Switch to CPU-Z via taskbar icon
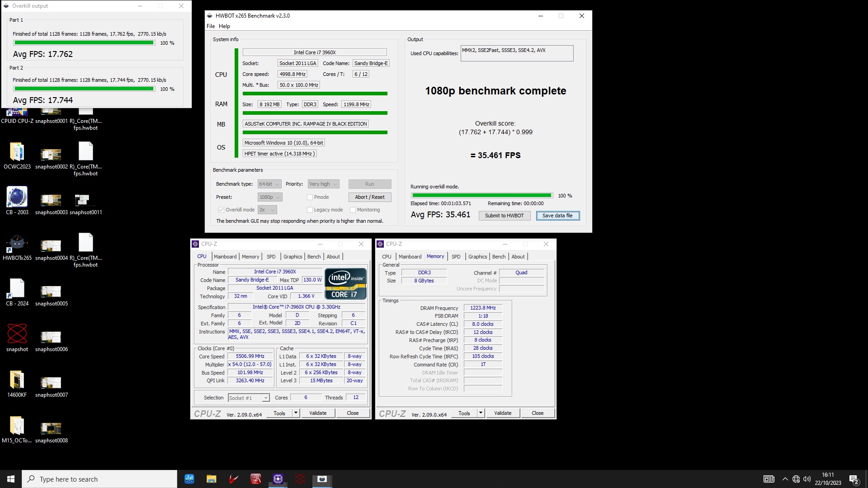Viewport: 868px width, 488px height. (x=278, y=479)
